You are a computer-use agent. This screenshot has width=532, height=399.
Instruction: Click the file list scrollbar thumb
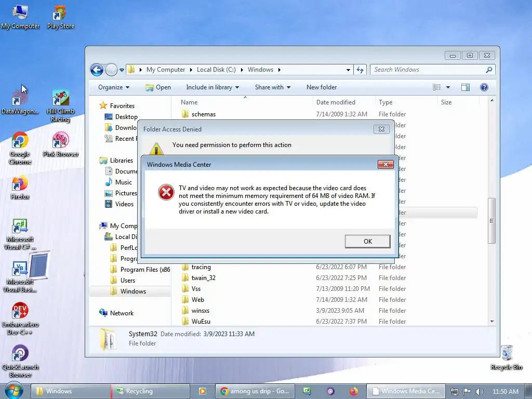(x=491, y=220)
